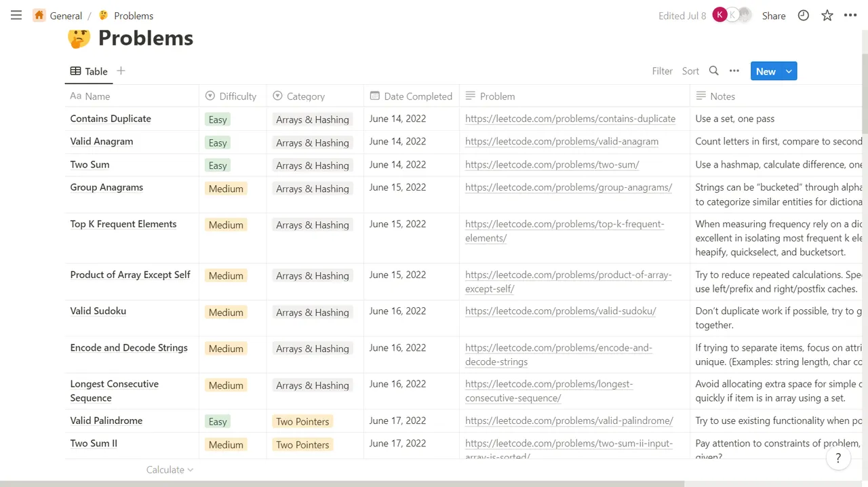Viewport: 868px width, 487px height.
Task: Click the Share button
Action: (774, 16)
